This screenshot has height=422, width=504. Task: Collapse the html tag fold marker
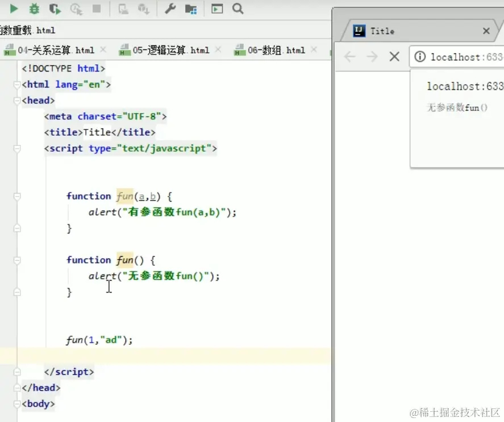point(17,85)
